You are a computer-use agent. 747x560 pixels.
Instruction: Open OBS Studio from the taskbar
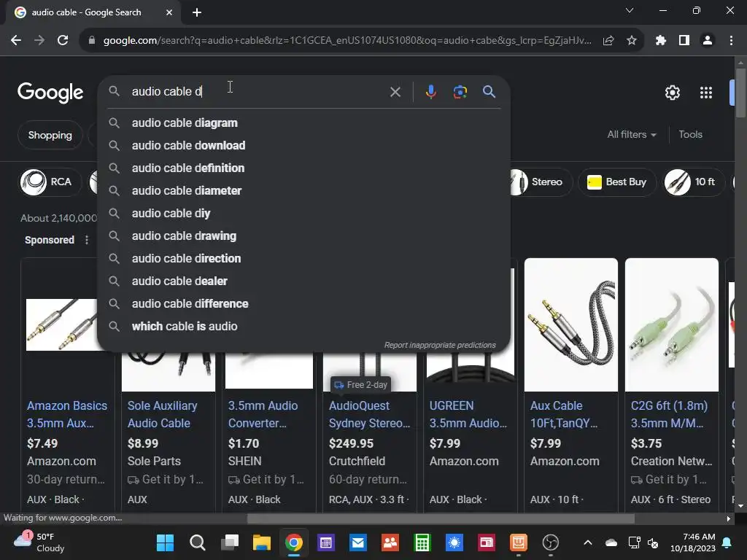pyautogui.click(x=550, y=542)
